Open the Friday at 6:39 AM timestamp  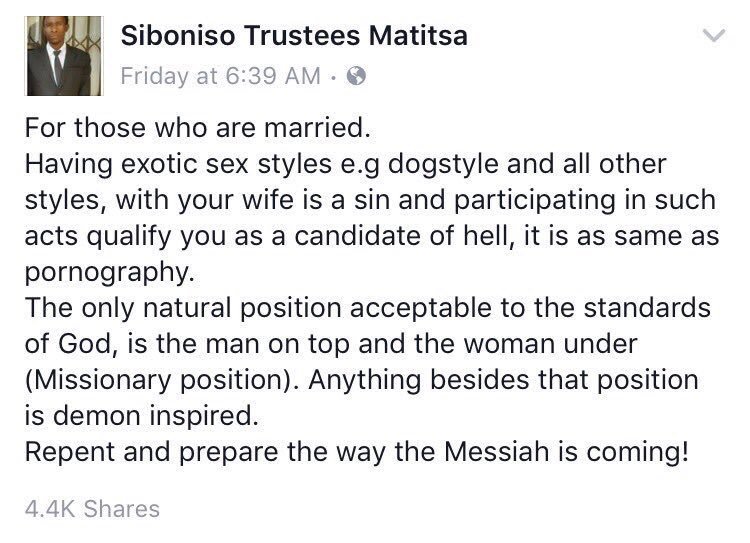click(221, 76)
